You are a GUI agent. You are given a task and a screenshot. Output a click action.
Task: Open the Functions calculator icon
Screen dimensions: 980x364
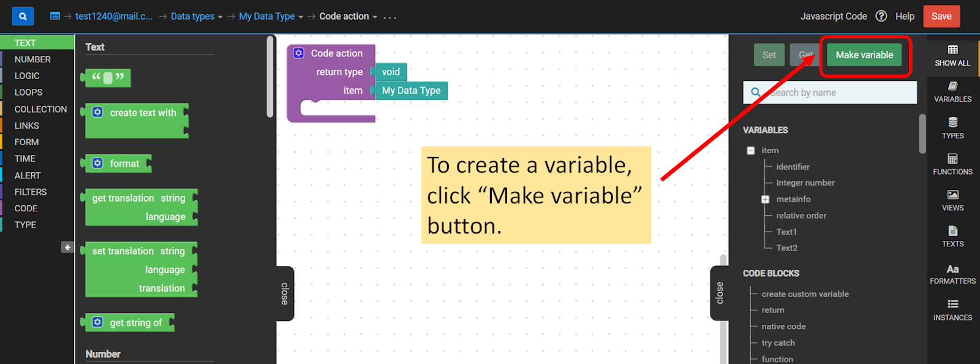(952, 159)
